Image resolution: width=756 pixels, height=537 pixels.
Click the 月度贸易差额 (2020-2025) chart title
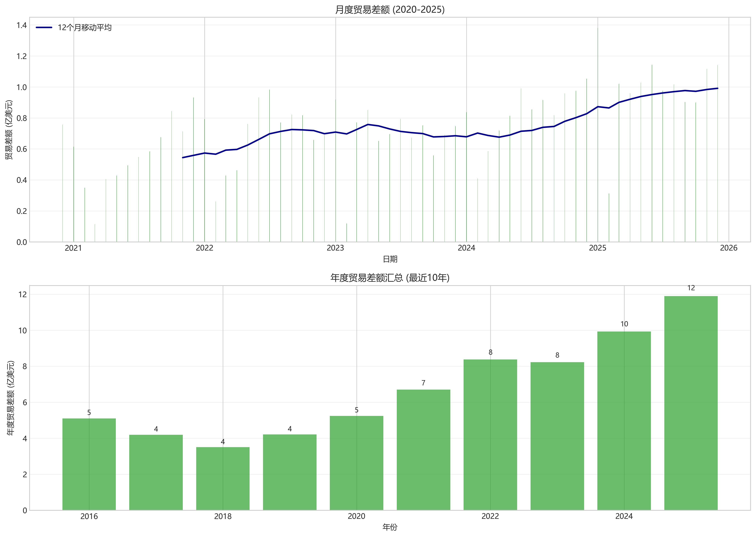(390, 10)
